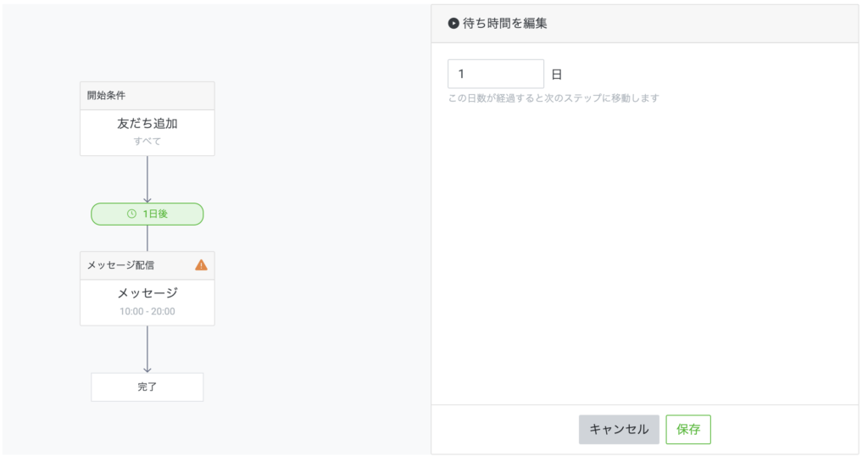Save the wait time with 保存
Viewport: 868px width, 462px height.
point(688,429)
